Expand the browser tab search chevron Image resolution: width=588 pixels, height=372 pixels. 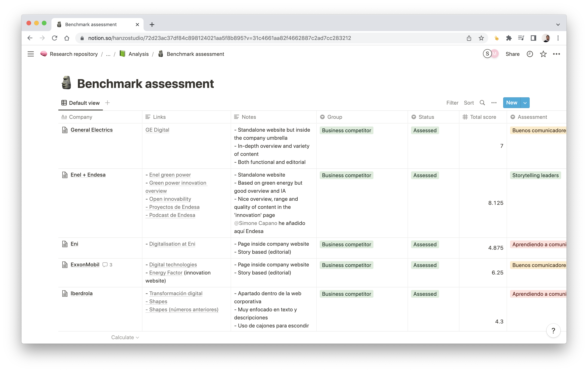[558, 24]
